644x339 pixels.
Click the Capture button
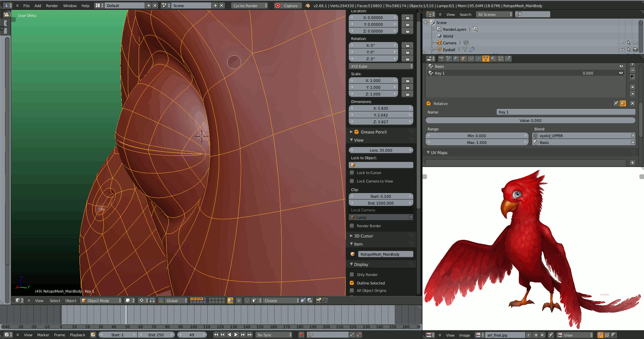287,5
